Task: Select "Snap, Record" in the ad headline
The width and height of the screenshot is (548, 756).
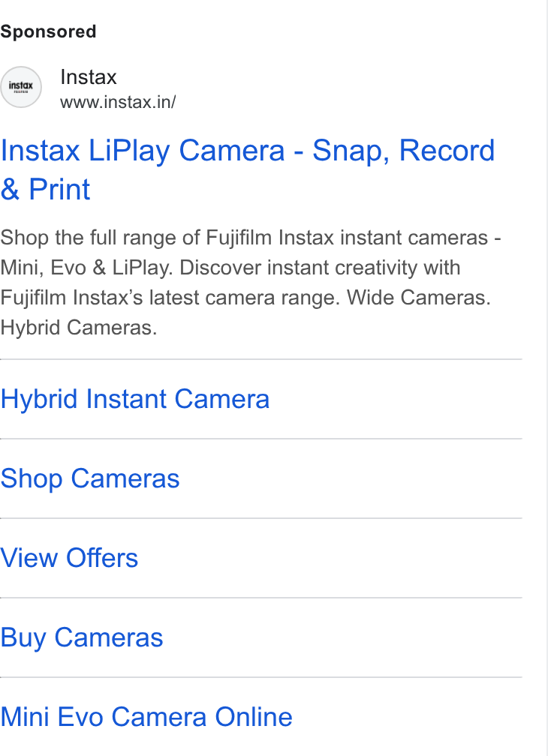Action: tap(404, 151)
